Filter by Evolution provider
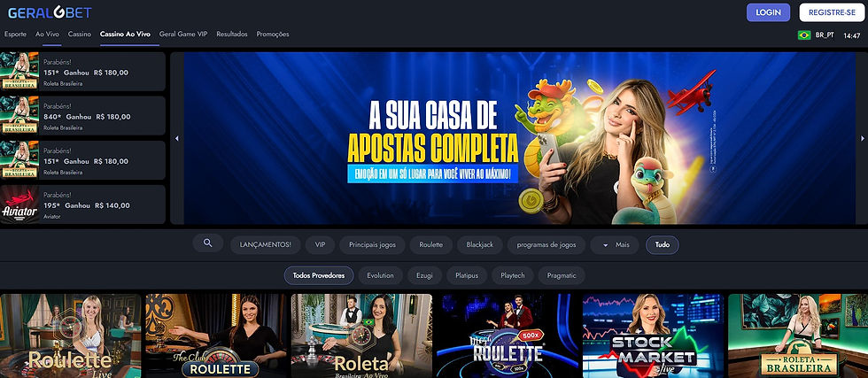This screenshot has width=868, height=378. pos(380,275)
